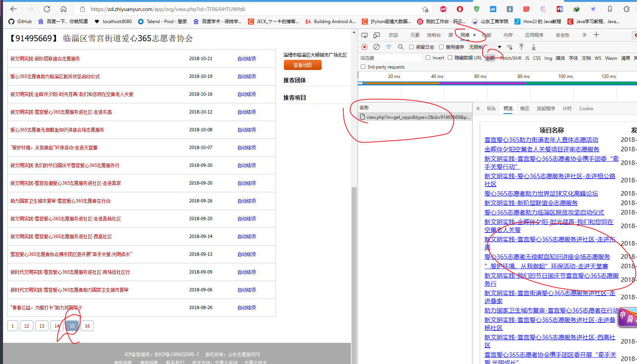Enable the 禁用缓存 checkbox
Image resolution: width=637 pixels, height=364 pixels.
tap(441, 47)
